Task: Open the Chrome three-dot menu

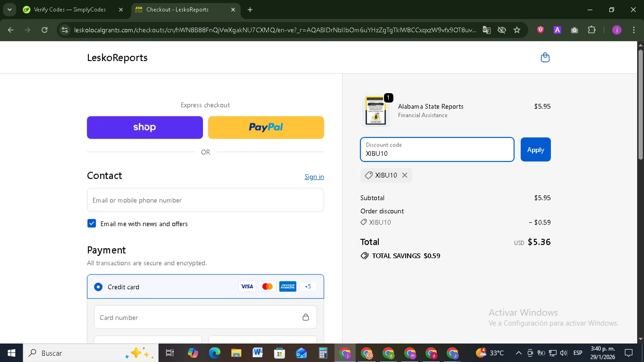Action: (x=634, y=30)
